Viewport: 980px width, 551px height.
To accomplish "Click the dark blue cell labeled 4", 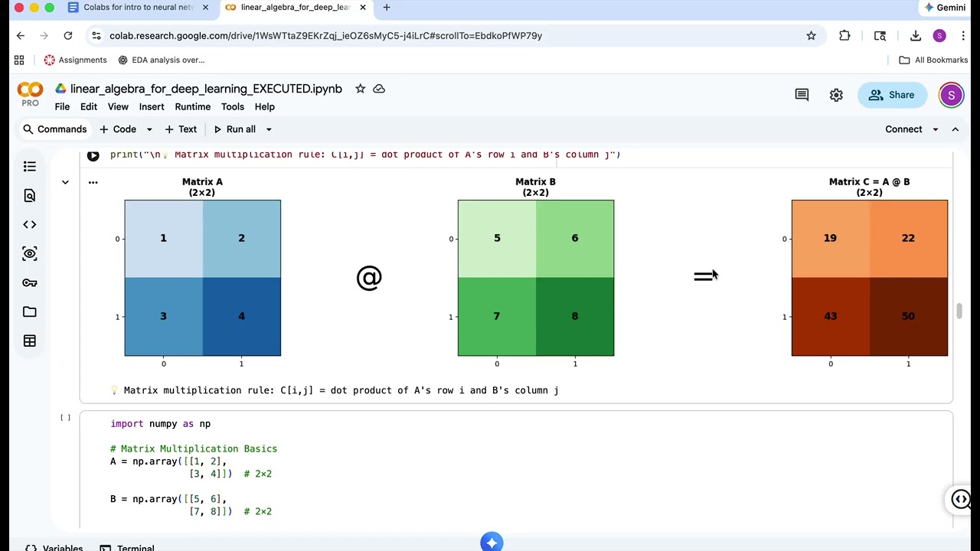I will coord(242,317).
